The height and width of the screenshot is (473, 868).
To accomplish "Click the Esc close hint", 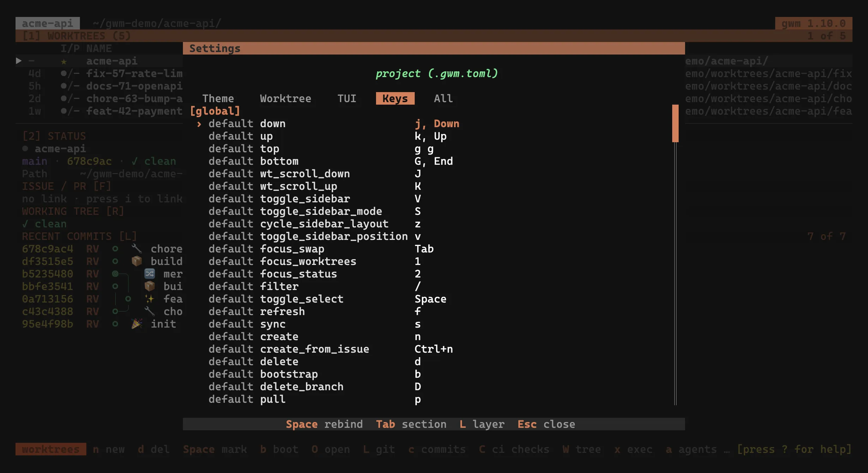I will click(546, 424).
